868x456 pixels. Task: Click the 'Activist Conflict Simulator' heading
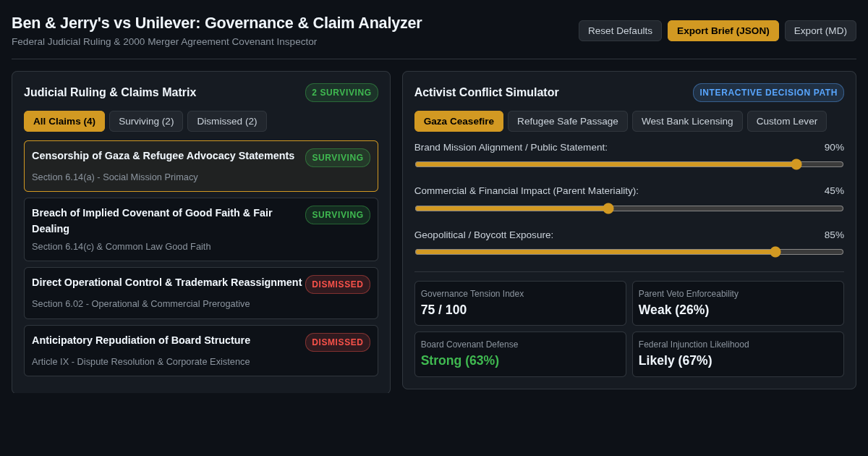(487, 93)
